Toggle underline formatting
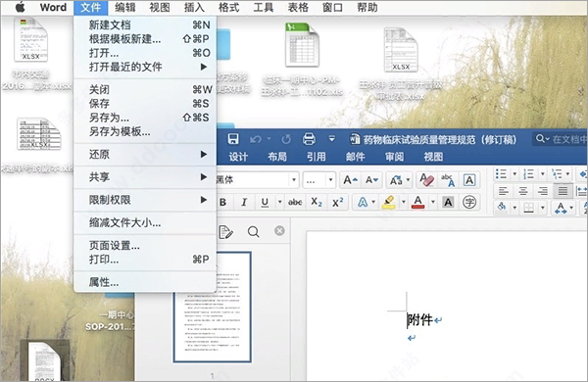588x382 pixels. pos(265,203)
